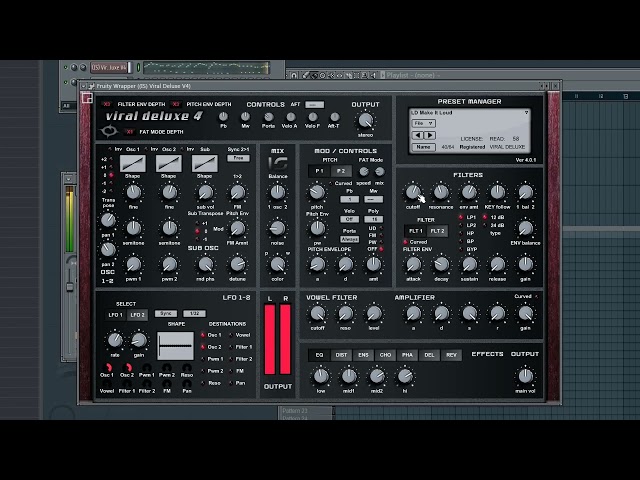
Task: Select the BYP filter type LED
Action: [461, 249]
